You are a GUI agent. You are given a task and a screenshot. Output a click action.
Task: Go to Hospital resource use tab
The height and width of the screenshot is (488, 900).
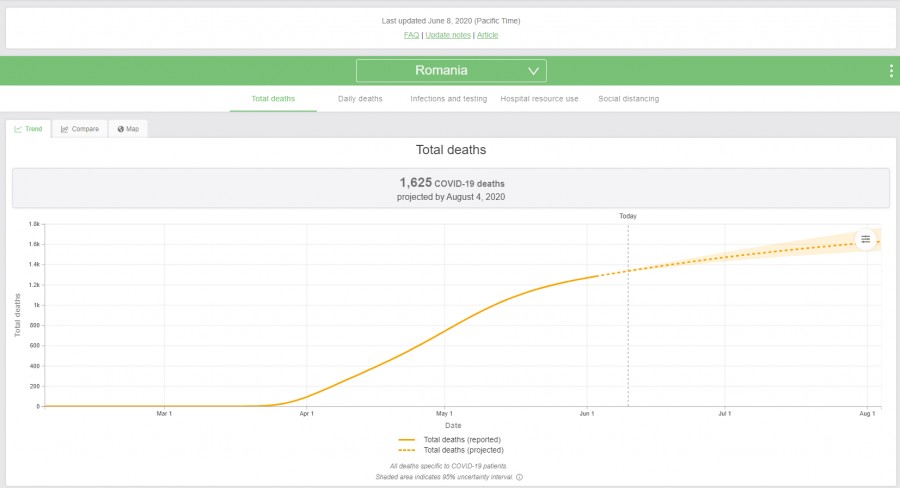coord(539,99)
